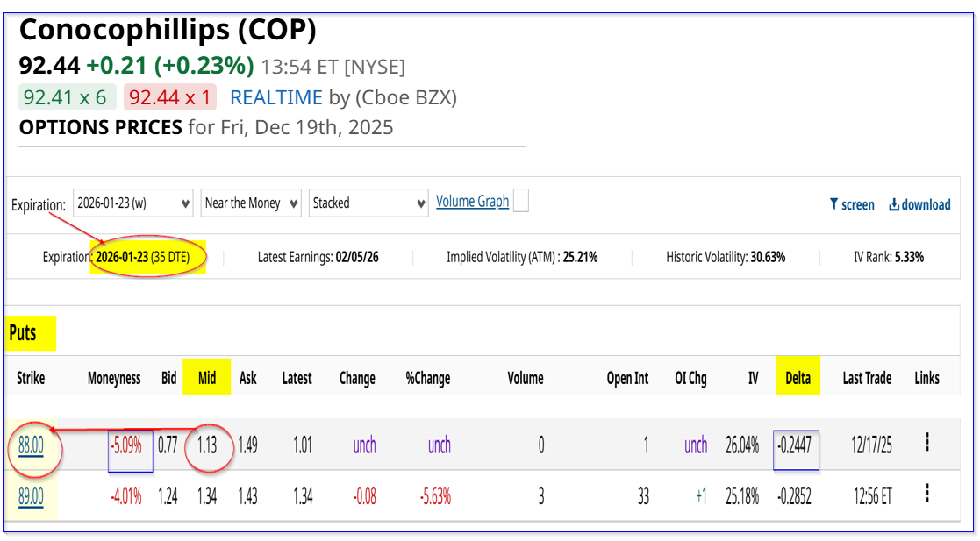Open links menu for 88.00 strike row
The width and height of the screenshot is (980, 541).
(926, 443)
